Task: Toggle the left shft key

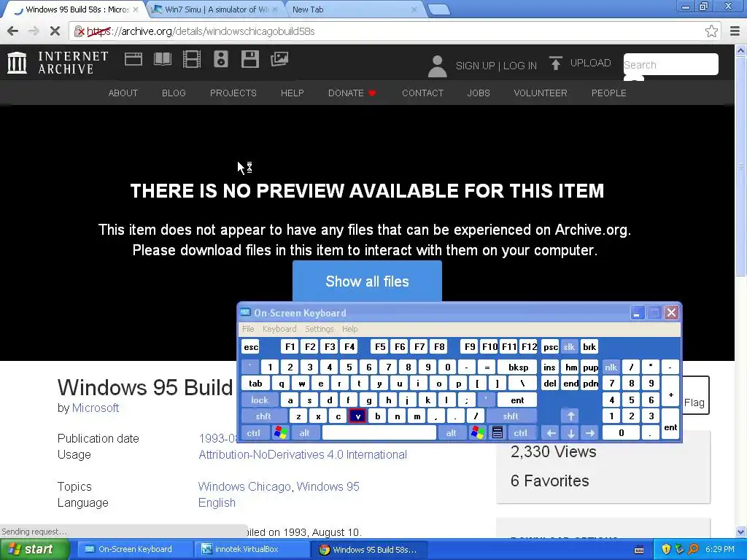Action: click(263, 416)
